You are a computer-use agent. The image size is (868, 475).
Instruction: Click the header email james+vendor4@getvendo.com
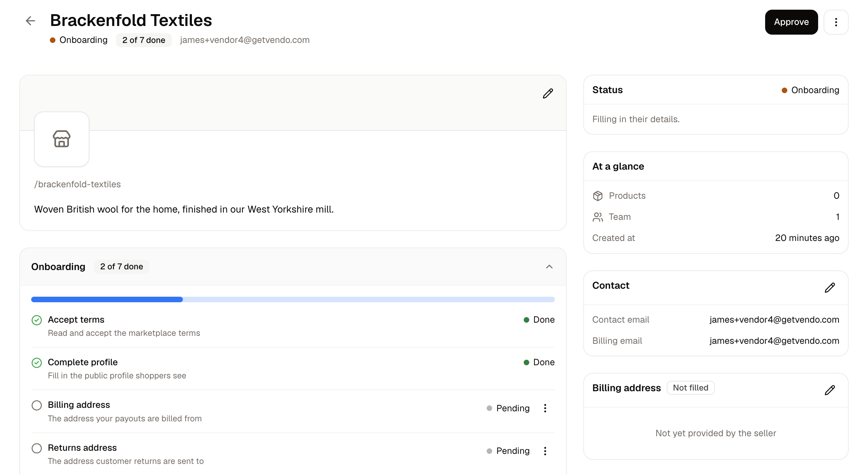(x=245, y=40)
